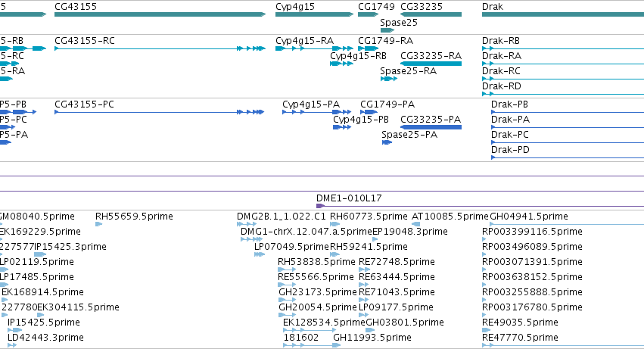Open the CG33235 gene feature

(x=431, y=14)
